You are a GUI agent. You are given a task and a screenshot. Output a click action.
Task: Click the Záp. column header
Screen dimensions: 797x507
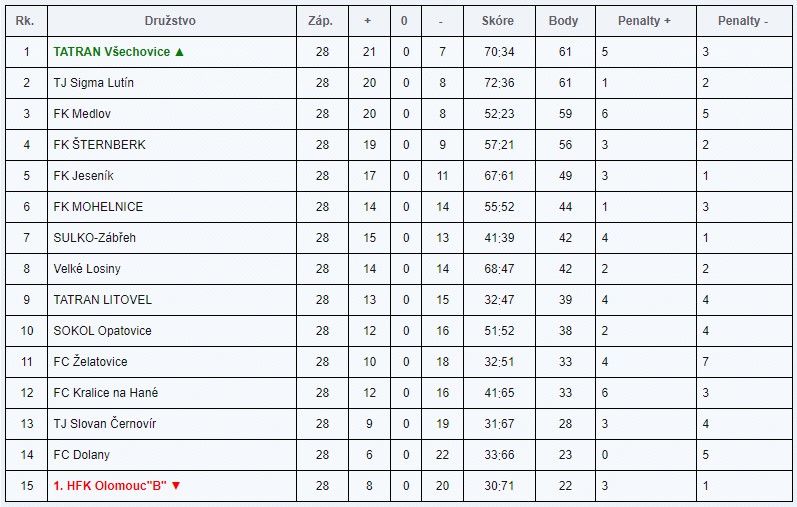(x=322, y=21)
